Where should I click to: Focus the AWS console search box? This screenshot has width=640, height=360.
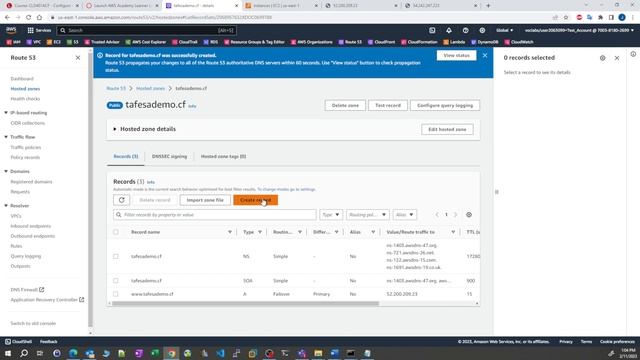pyautogui.click(x=147, y=30)
